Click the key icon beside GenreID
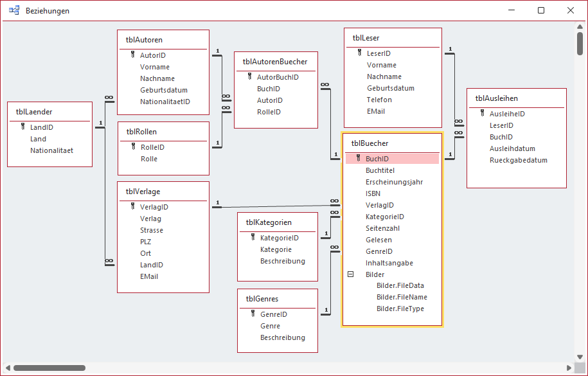 point(253,314)
